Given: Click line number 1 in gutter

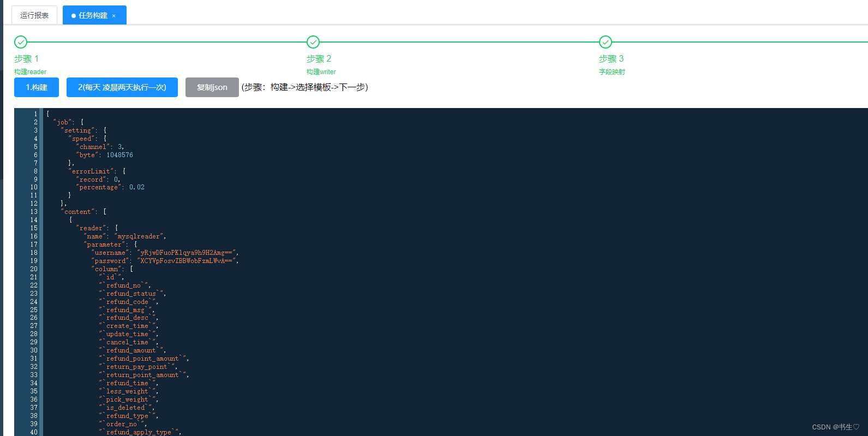Looking at the screenshot, I should click(35, 114).
